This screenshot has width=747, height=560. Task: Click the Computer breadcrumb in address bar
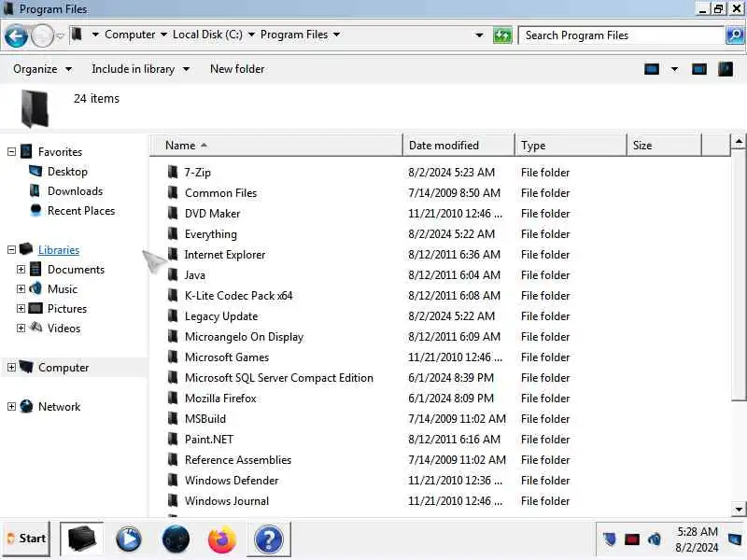coord(130,35)
